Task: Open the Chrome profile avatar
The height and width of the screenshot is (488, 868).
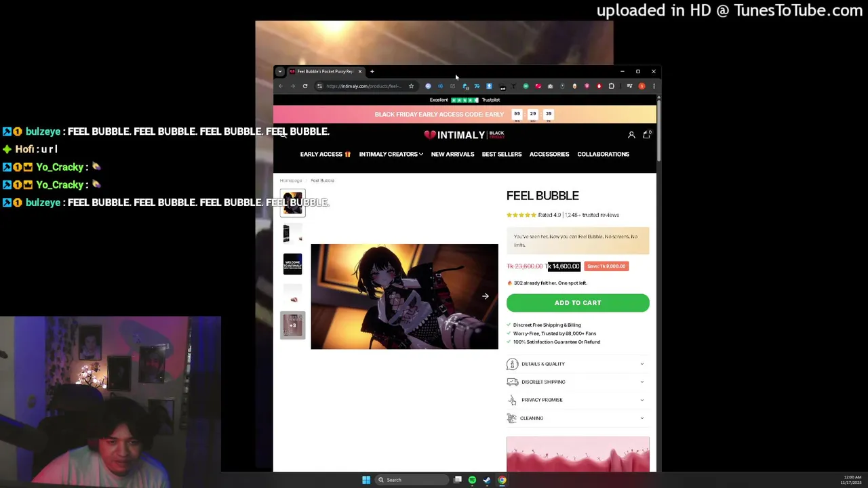Action: pos(642,86)
